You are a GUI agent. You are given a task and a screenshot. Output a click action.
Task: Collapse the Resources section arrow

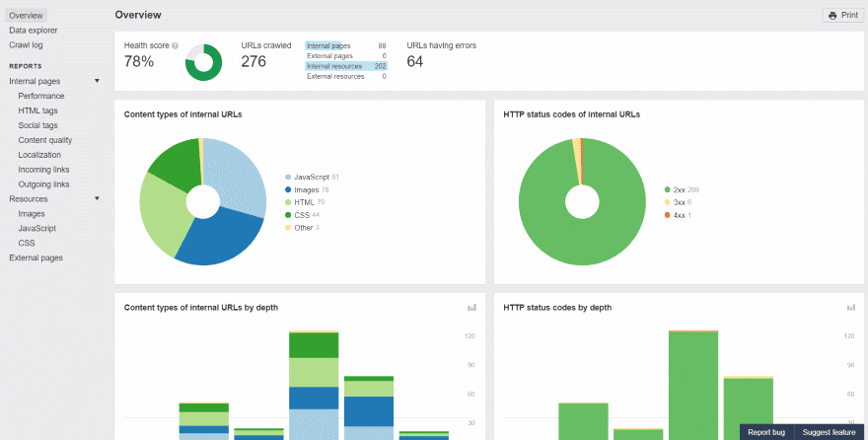(x=97, y=199)
